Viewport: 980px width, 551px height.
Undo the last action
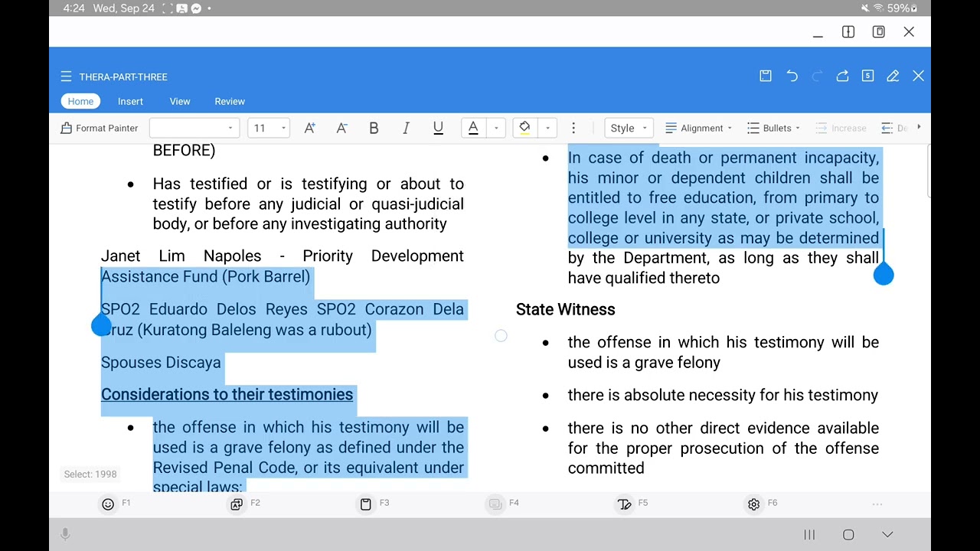point(792,76)
